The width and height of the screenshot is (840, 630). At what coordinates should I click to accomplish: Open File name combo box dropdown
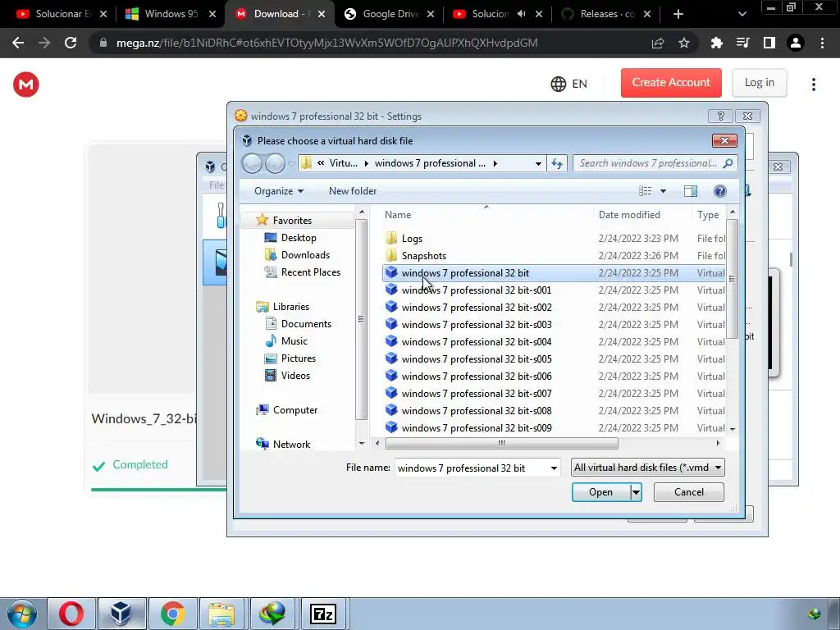click(x=554, y=468)
